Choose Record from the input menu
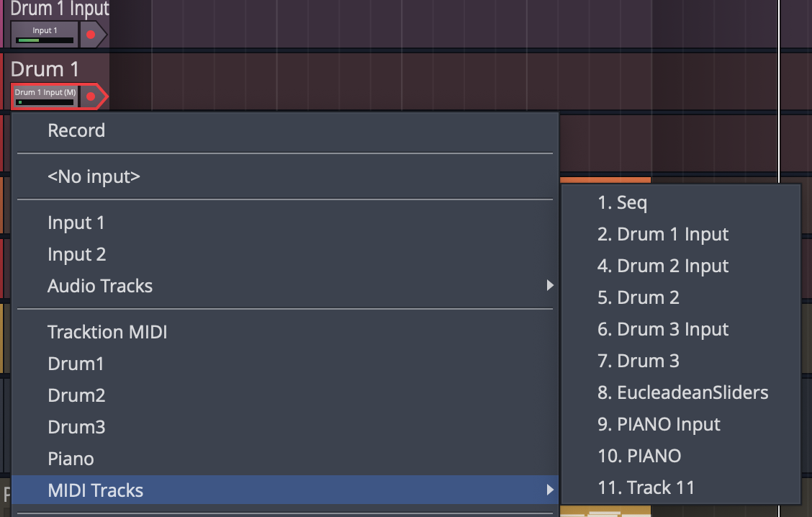This screenshot has height=517, width=812. tap(76, 130)
